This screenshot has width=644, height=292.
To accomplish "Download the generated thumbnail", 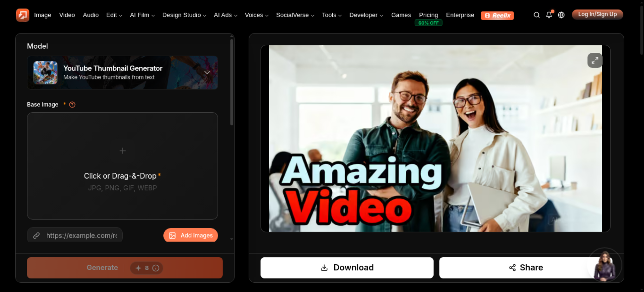I will [347, 268].
